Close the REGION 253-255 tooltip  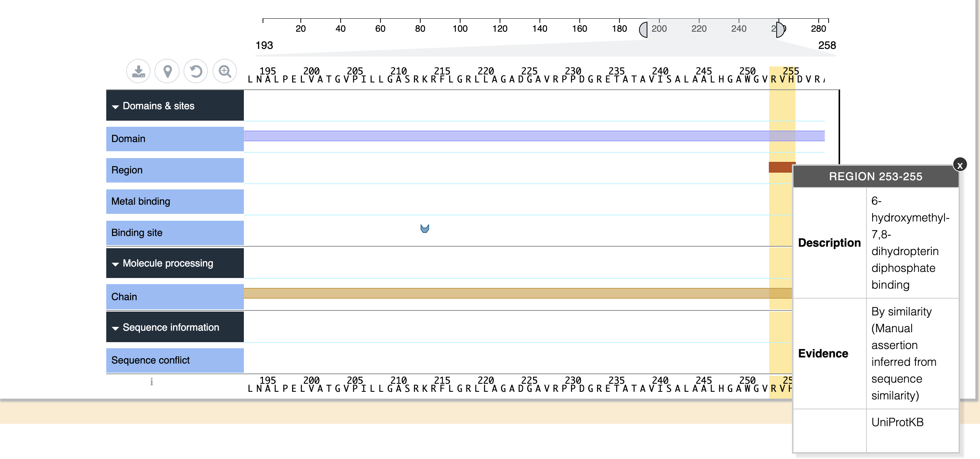point(960,165)
